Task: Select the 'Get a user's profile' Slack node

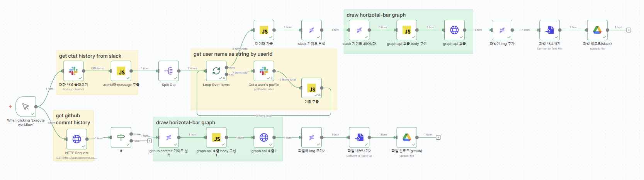Action: click(x=264, y=71)
